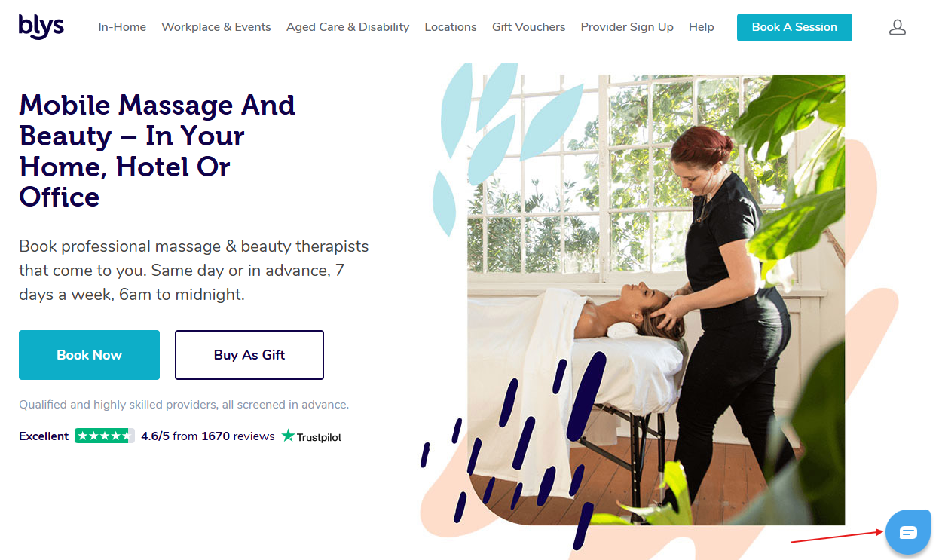Screen dimensions: 939x560
Task: Open the Workplace & Events menu
Action: click(216, 27)
